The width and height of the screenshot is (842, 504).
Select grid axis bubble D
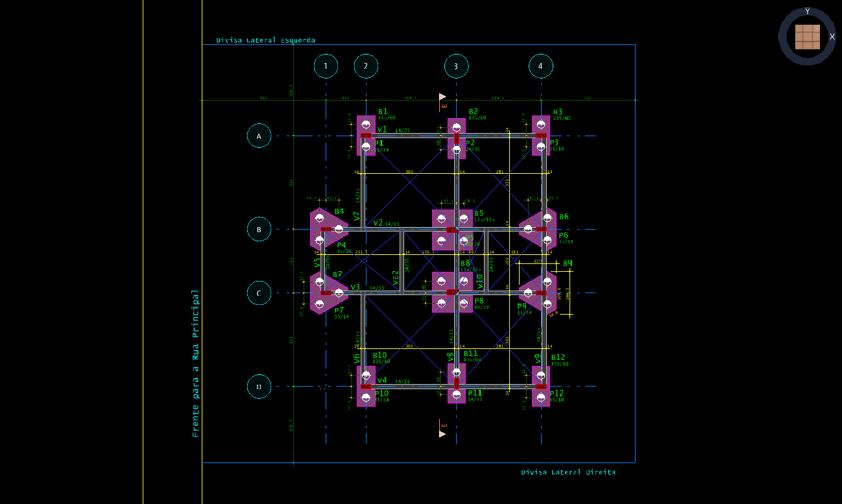coord(259,387)
